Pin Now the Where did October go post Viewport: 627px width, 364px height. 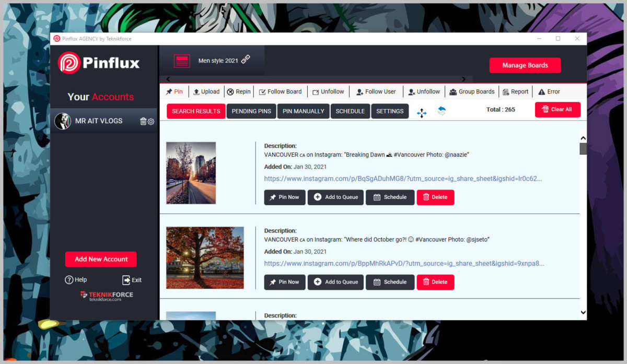pyautogui.click(x=285, y=282)
